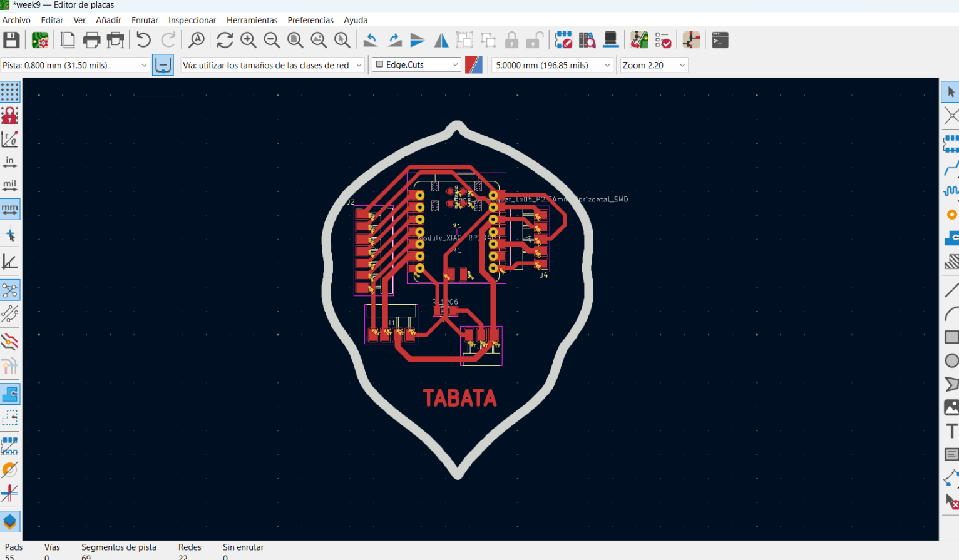Click the Plot icon

tap(115, 41)
